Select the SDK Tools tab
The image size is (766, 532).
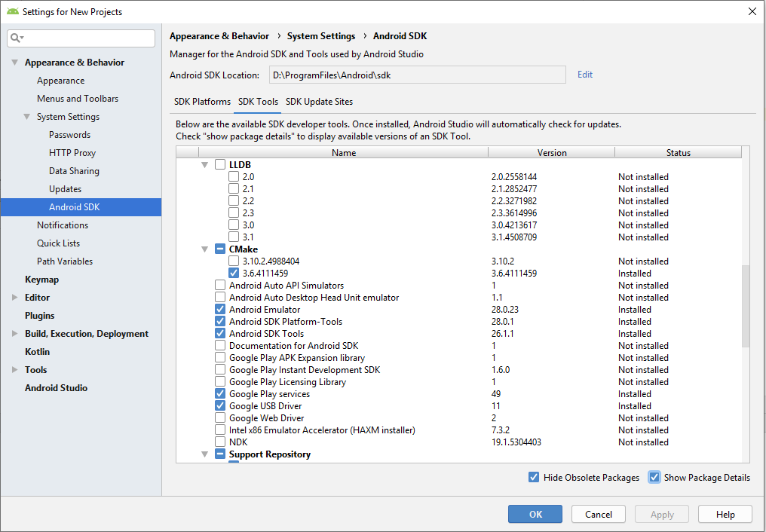pos(258,102)
